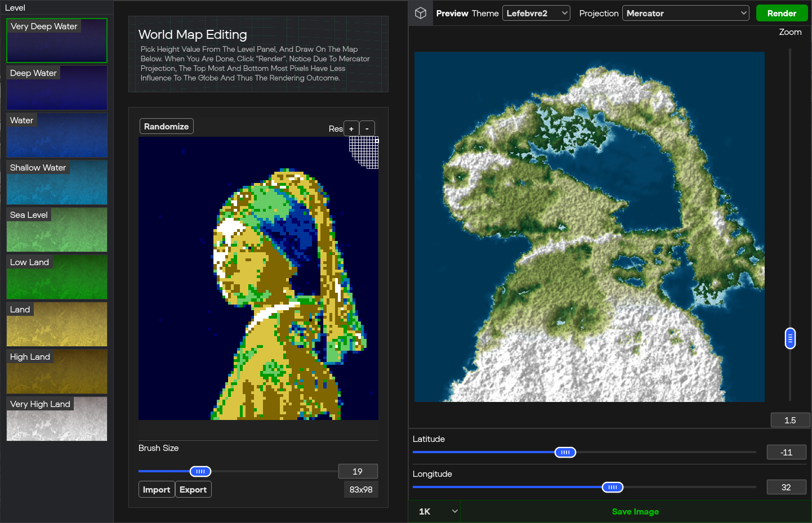The image size is (812, 523).
Task: Open the Theme dropdown Lefebvre2
Action: point(536,13)
